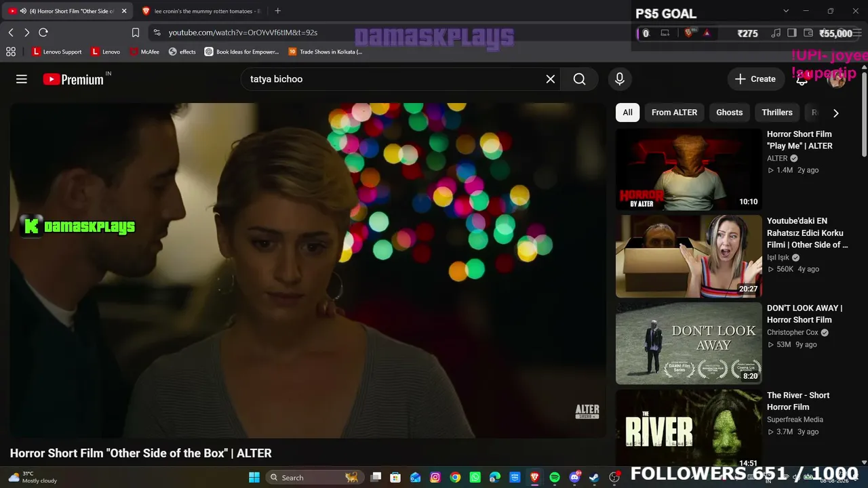Close the Horror Short Film tab
This screenshot has height=488, width=868.
pos(124,11)
